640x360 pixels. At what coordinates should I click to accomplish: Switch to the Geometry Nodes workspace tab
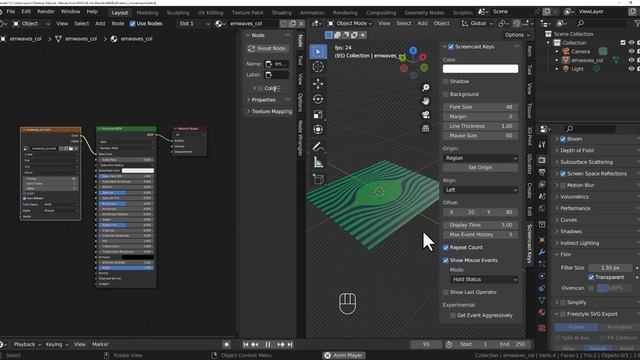click(x=424, y=13)
